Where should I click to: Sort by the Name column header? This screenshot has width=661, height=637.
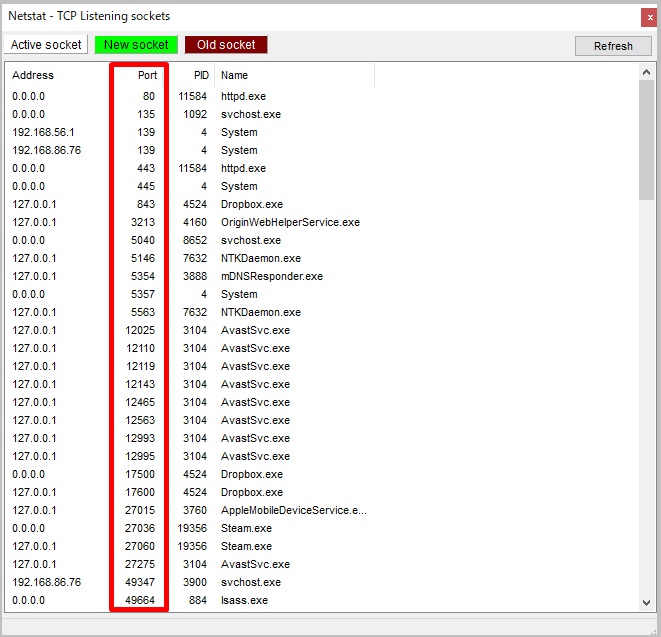294,75
